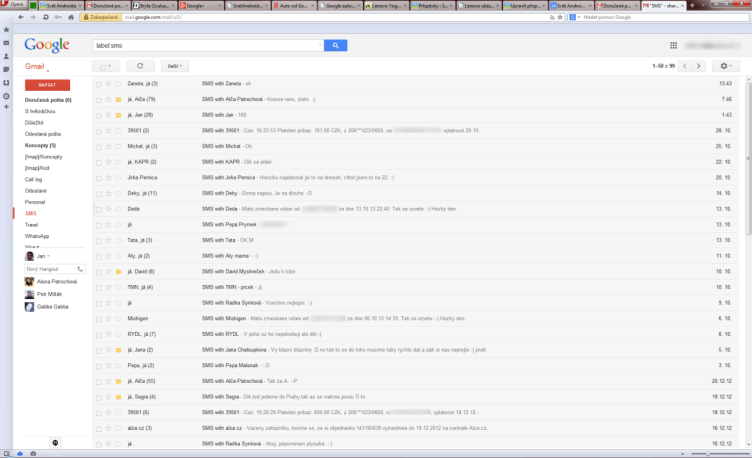Open the Opera main menu

pos(12,4)
